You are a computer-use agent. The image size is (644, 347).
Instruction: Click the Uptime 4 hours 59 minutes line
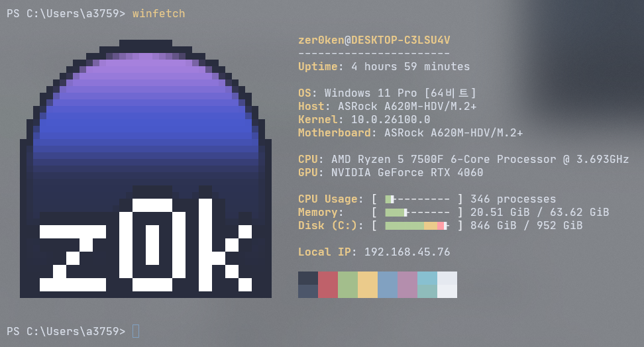pos(384,66)
